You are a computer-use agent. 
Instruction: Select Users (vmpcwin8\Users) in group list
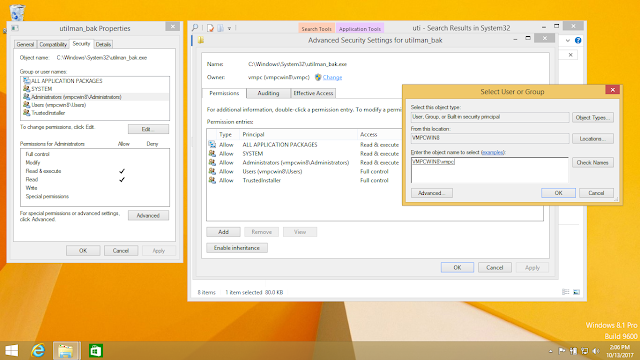coord(96,105)
